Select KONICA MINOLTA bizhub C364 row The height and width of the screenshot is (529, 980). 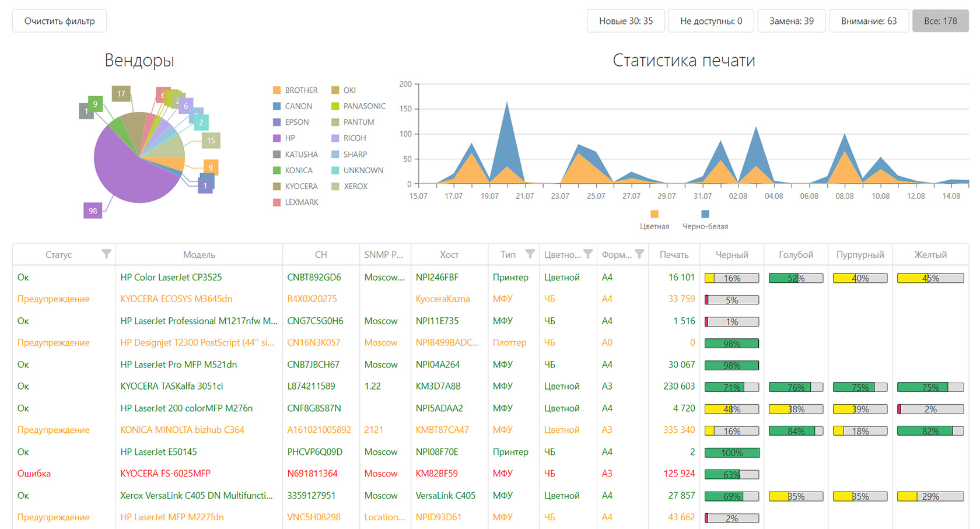pyautogui.click(x=491, y=430)
